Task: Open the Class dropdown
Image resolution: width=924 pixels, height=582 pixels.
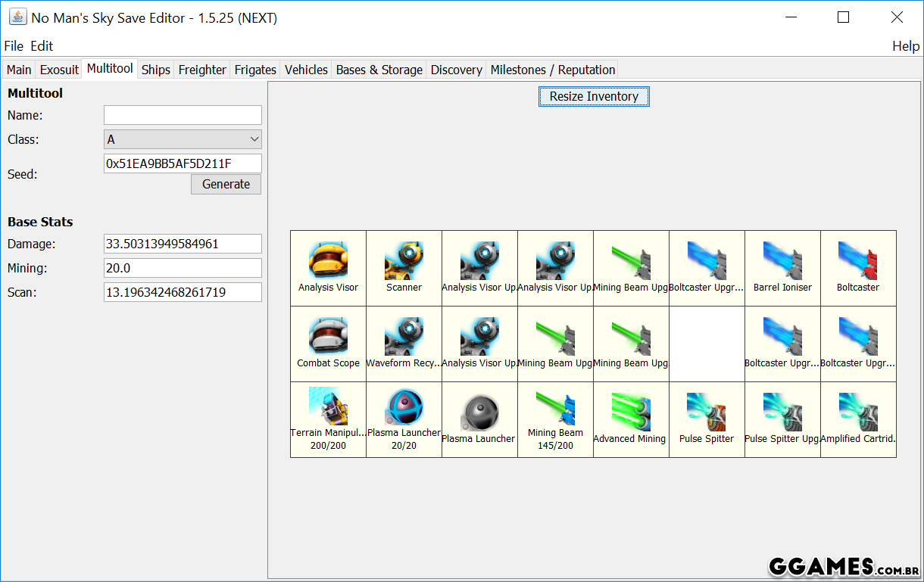Action: (x=183, y=139)
